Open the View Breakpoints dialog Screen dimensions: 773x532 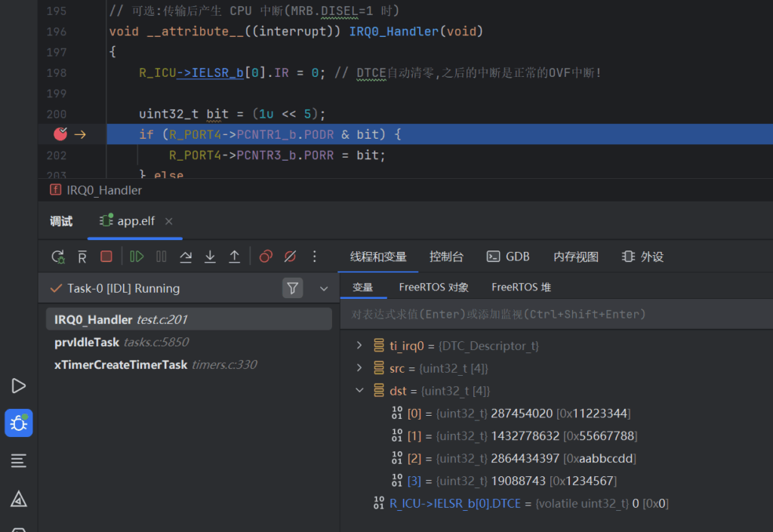point(266,257)
